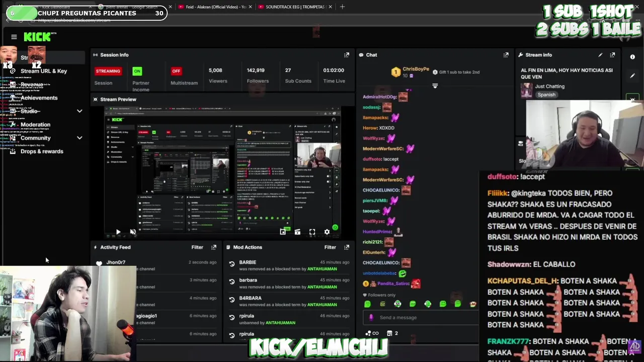This screenshot has width=644, height=362.
Task: Open the hamburger menu beside Kick logo
Action: pos(14,37)
